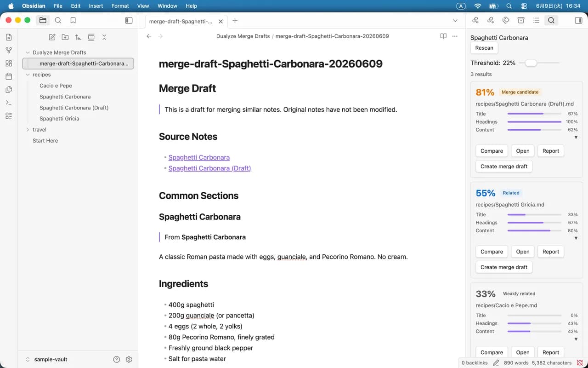Click the Rescan button
The width and height of the screenshot is (588, 368).
pos(484,48)
